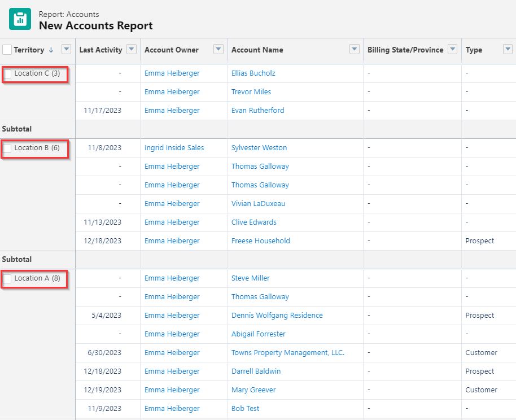Screen dimensions: 516x420
Task: Open Ingrid Inside Sales owner link
Action: point(174,147)
